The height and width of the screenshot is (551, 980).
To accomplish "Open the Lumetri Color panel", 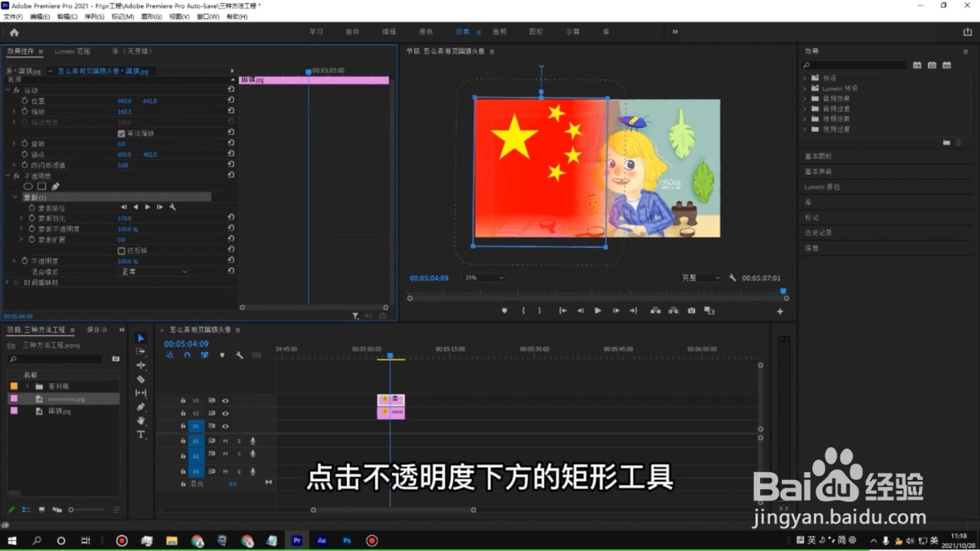I will [x=822, y=187].
